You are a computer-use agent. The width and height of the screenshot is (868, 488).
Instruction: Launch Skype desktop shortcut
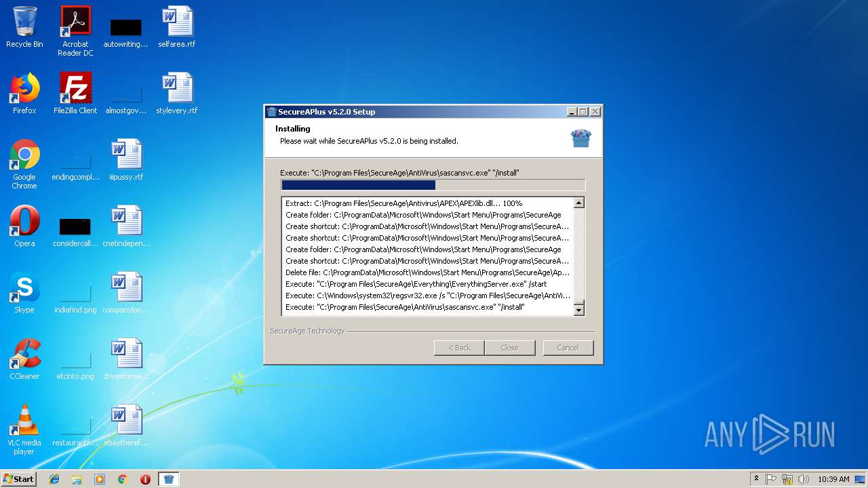pyautogui.click(x=24, y=293)
